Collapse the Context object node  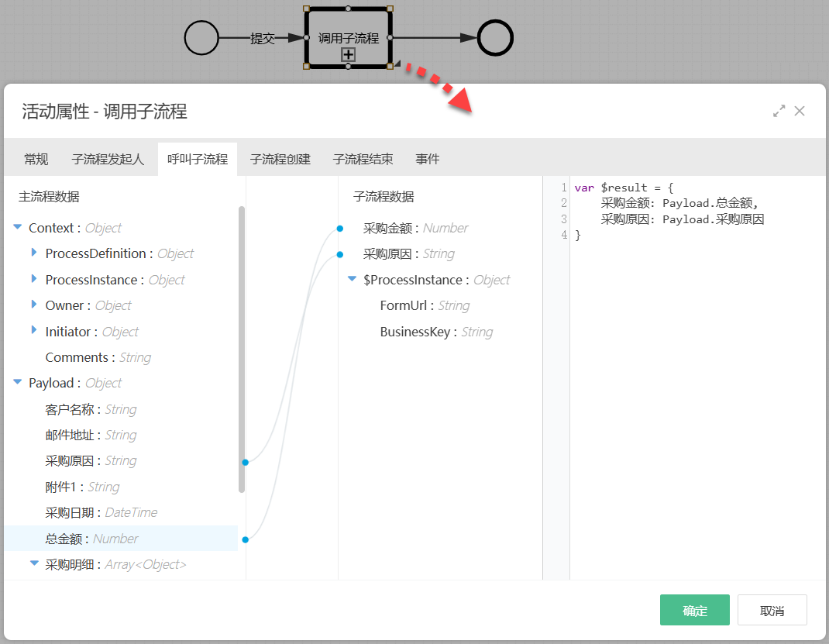click(x=18, y=228)
